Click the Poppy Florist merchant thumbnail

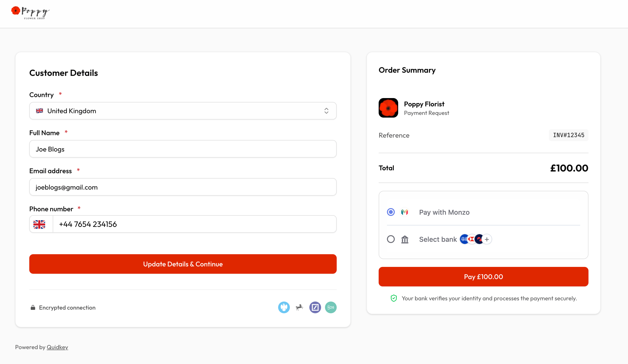388,108
